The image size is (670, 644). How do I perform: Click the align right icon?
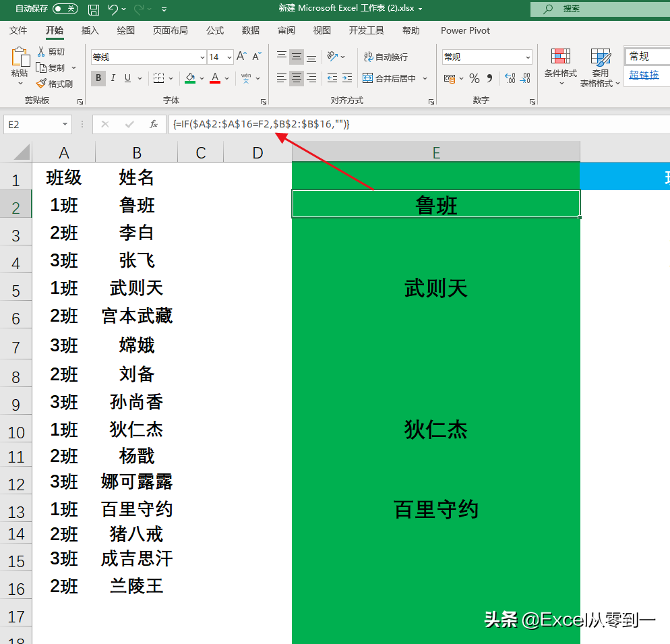[x=312, y=78]
